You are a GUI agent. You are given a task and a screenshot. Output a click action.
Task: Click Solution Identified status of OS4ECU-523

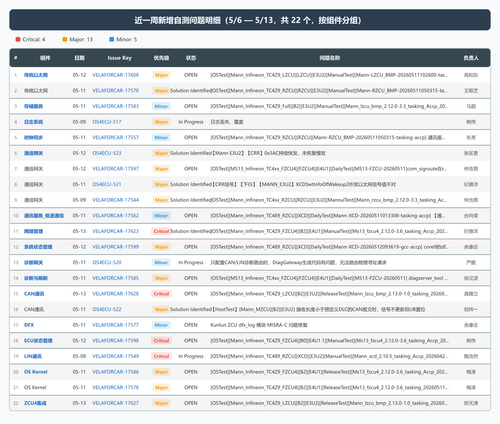coord(191,153)
